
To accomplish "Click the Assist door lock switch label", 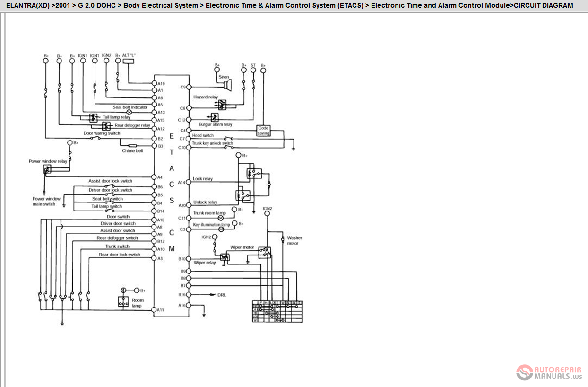I will point(110,181).
